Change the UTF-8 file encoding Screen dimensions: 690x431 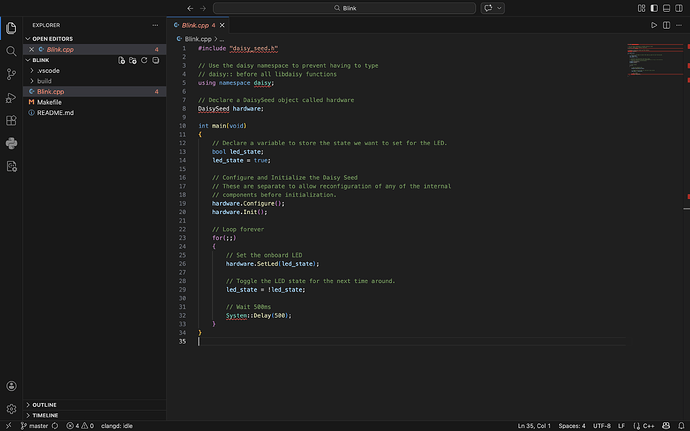tap(601, 425)
